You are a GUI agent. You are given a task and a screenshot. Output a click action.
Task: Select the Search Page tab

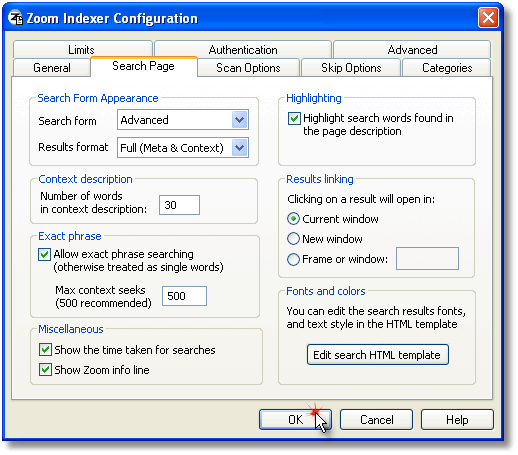(144, 66)
